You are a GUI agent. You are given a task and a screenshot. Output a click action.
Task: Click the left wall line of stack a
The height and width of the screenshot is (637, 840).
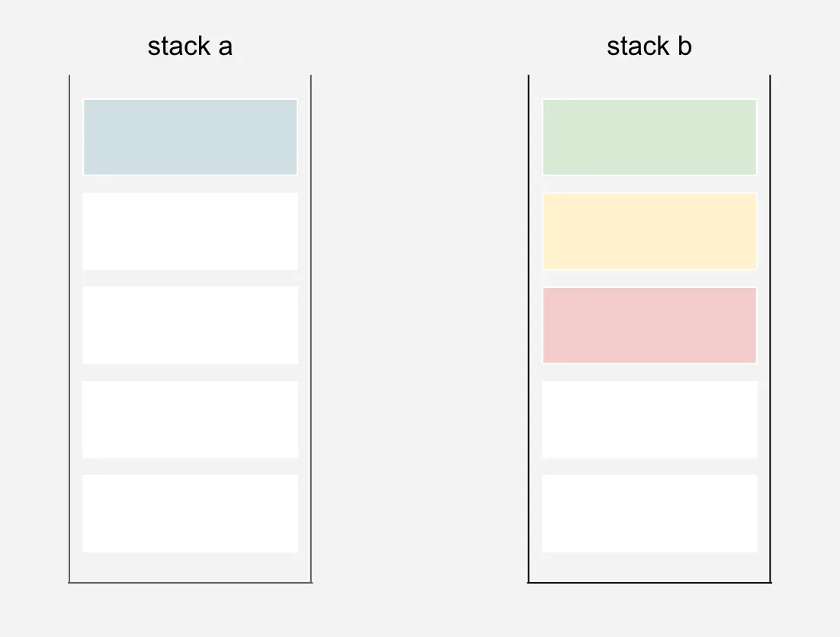pyautogui.click(x=69, y=328)
